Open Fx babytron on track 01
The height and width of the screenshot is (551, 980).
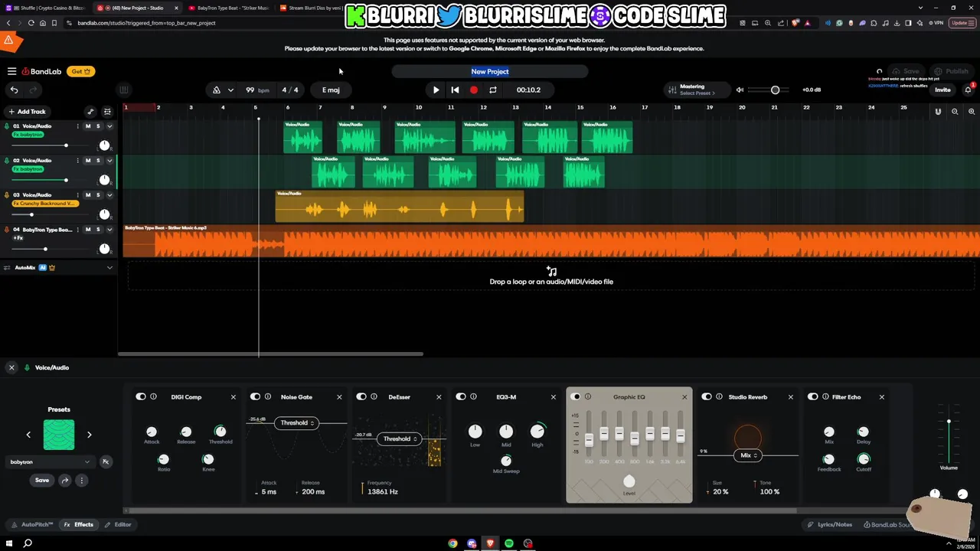[x=28, y=135]
